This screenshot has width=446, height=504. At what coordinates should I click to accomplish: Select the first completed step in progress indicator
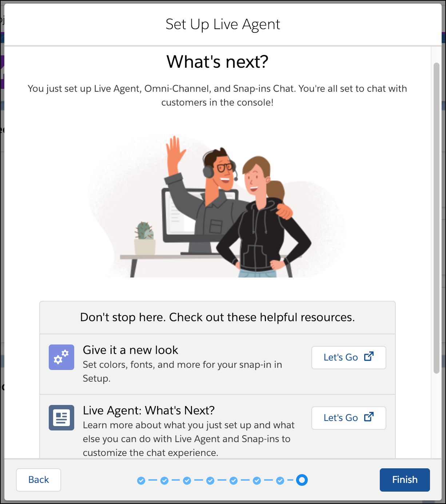[141, 481]
